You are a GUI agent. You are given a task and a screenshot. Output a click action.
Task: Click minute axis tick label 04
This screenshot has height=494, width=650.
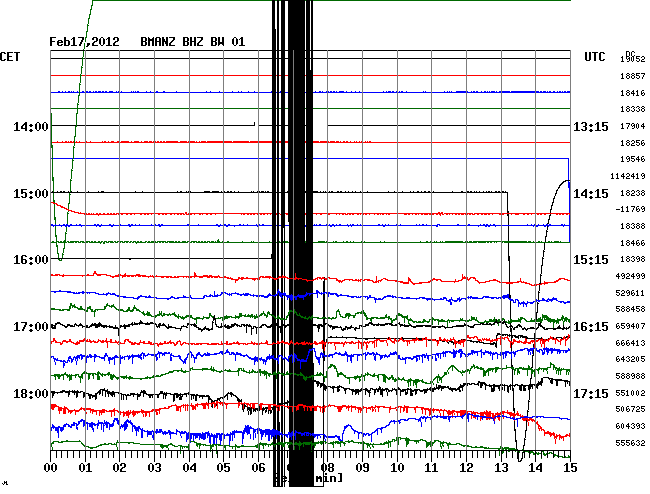tap(189, 468)
